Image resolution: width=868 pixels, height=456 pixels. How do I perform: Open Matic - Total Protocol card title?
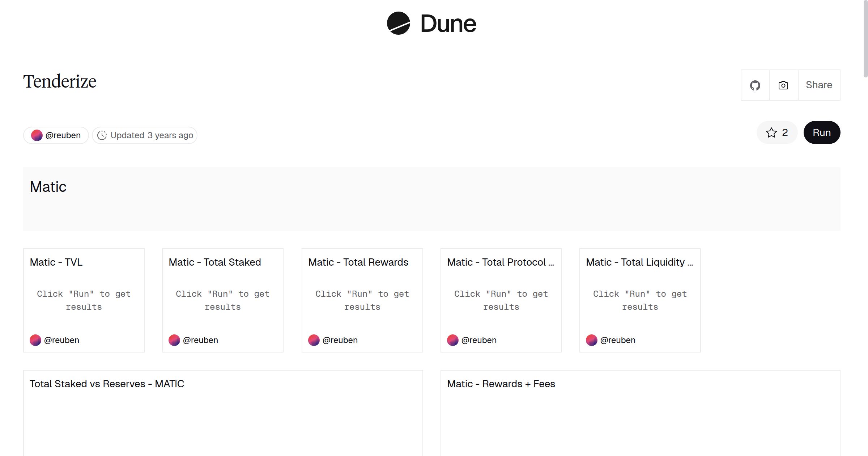(x=500, y=262)
